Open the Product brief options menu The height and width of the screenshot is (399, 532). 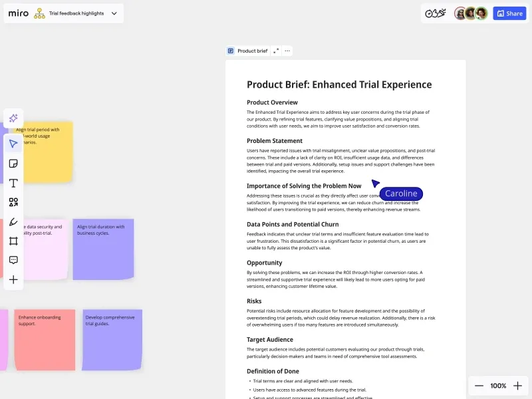point(287,51)
